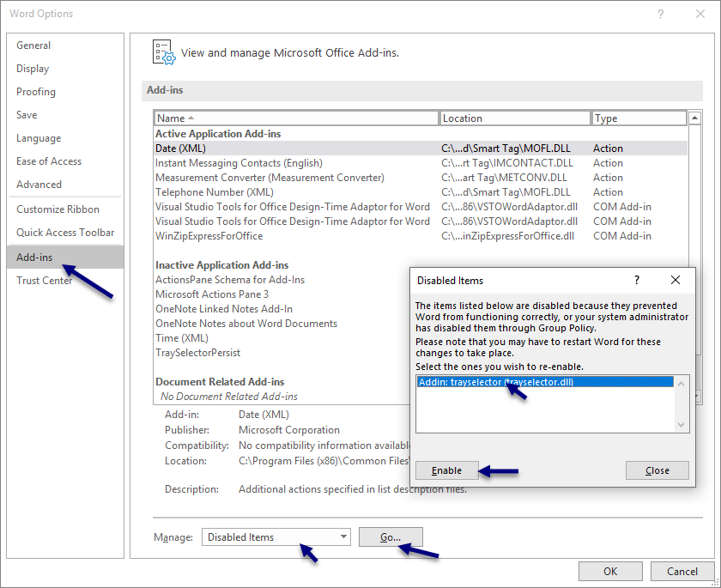Select WinZipExpressForOffice add-in row
This screenshot has width=721, height=588.
[421, 236]
